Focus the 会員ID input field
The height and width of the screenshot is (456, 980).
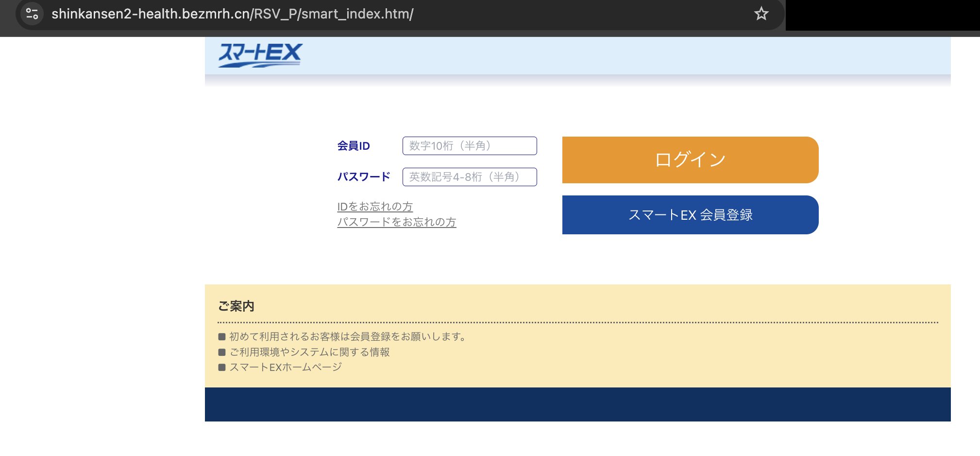tap(470, 146)
